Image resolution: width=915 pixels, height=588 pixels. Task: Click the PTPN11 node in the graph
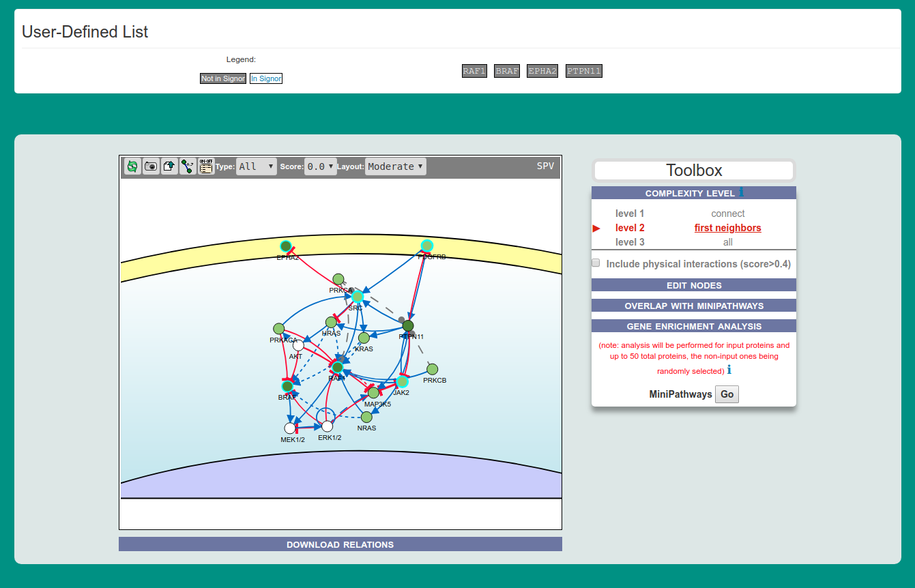408,325
